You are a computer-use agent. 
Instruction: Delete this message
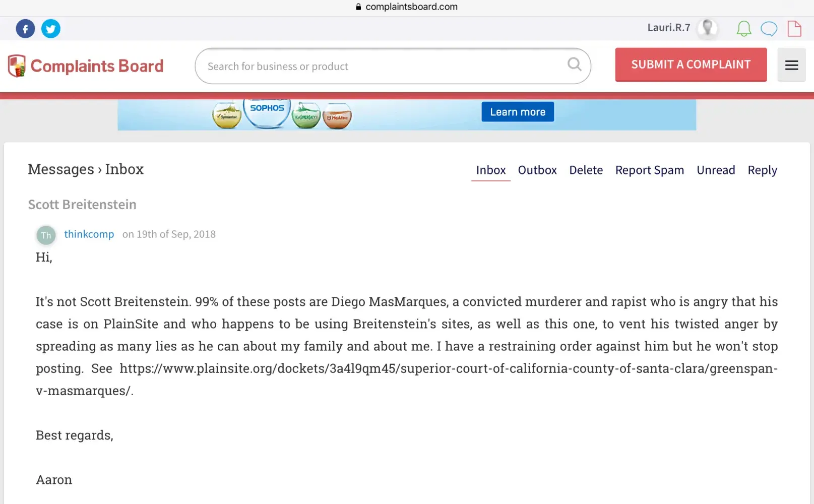[x=586, y=170]
